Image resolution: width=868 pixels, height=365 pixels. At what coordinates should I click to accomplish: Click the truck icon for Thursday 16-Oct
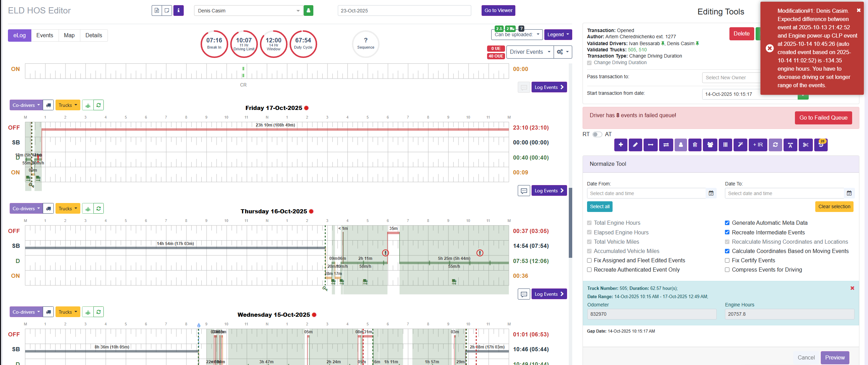pyautogui.click(x=49, y=209)
